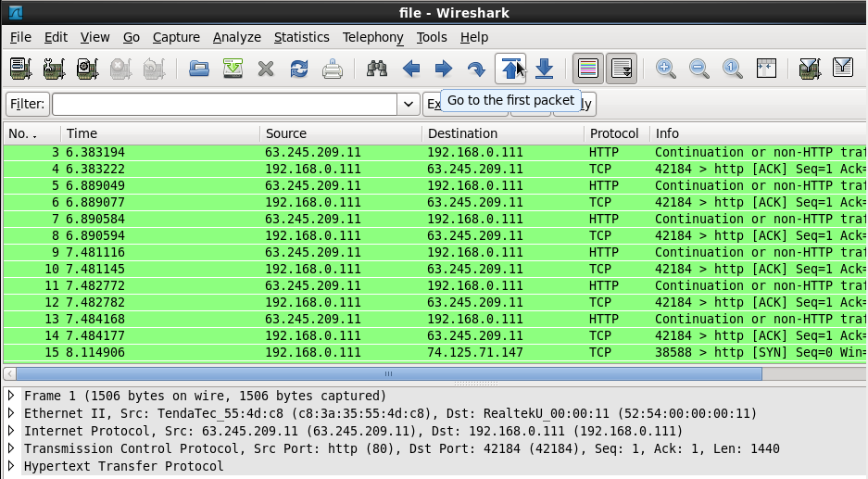Expand Hypertext Transfer Protocol tree node

pos(10,466)
